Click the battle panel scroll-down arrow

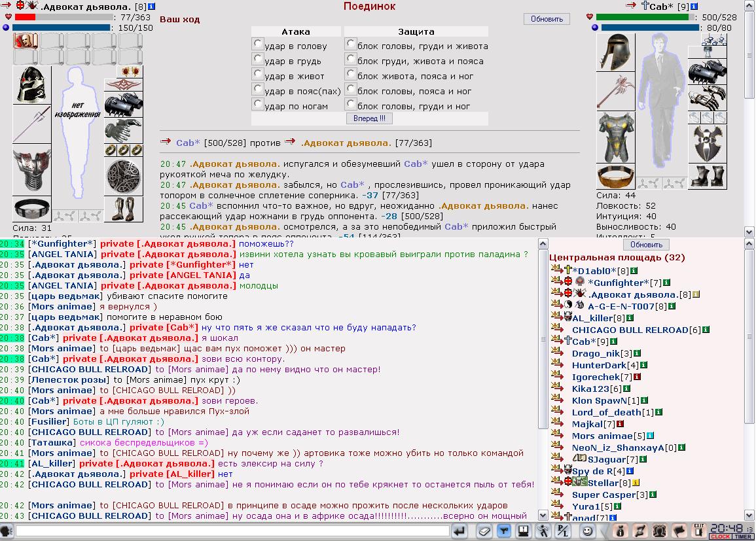pos(749,232)
